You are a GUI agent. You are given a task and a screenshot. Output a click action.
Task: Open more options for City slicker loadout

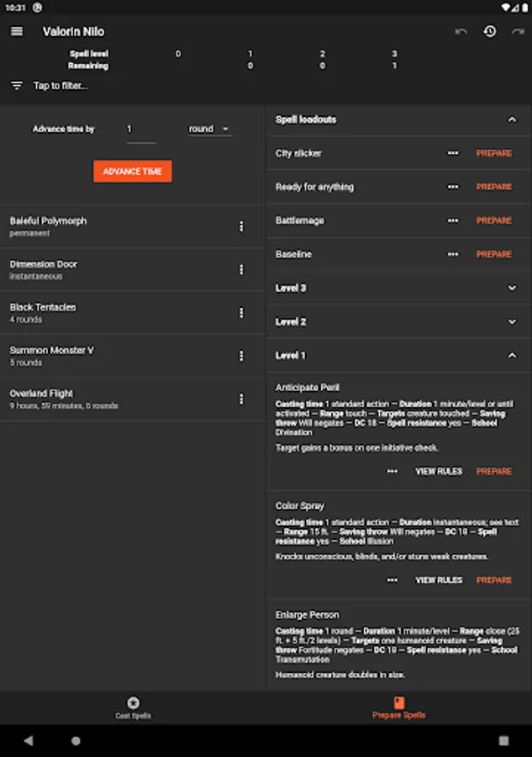pos(453,153)
